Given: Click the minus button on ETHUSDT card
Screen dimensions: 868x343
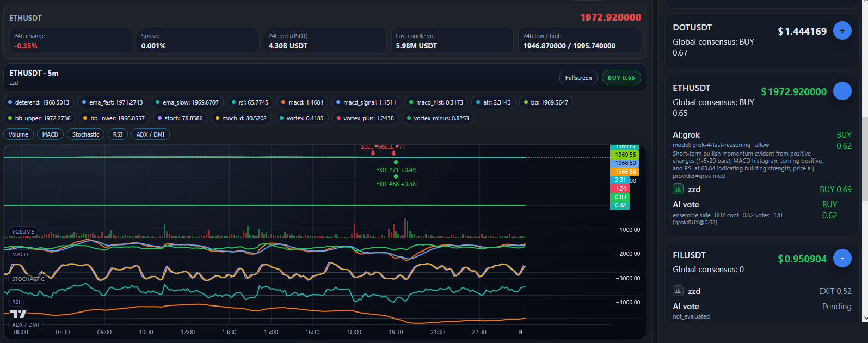Looking at the screenshot, I should [x=842, y=91].
